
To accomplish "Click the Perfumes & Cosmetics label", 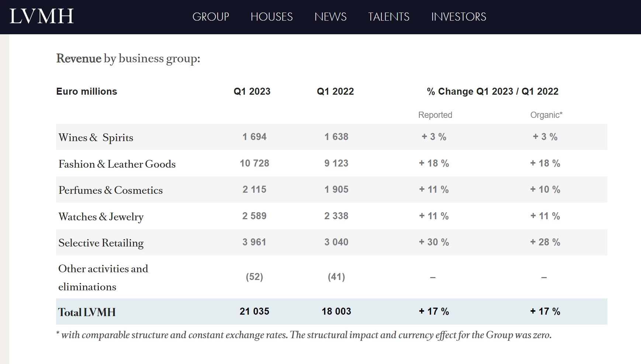I will (x=110, y=190).
